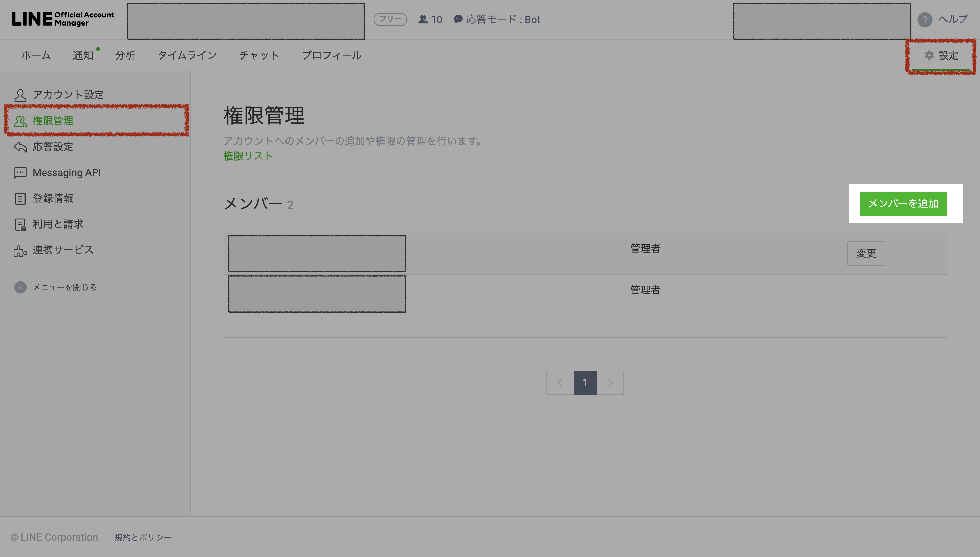The height and width of the screenshot is (557, 980).
Task: Open the 設定 tab with gear
Action: 941,55
